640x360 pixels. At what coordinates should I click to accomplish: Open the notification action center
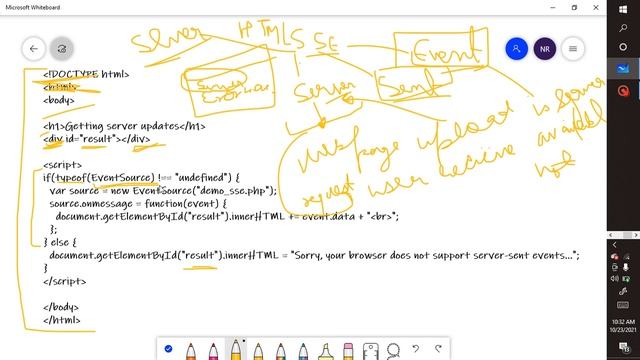pyautogui.click(x=624, y=347)
